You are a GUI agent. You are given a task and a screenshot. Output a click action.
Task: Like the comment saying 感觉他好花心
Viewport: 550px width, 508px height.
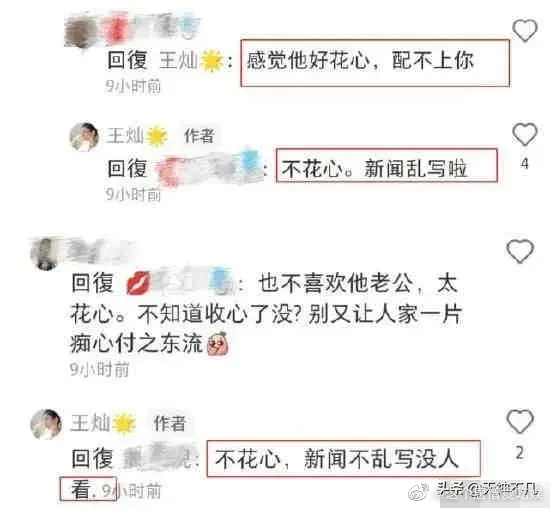pos(525,31)
